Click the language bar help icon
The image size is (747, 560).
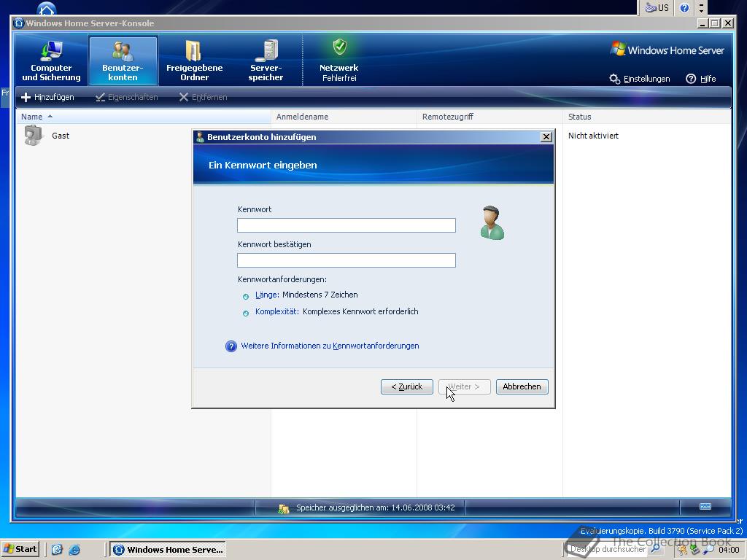pos(684,7)
